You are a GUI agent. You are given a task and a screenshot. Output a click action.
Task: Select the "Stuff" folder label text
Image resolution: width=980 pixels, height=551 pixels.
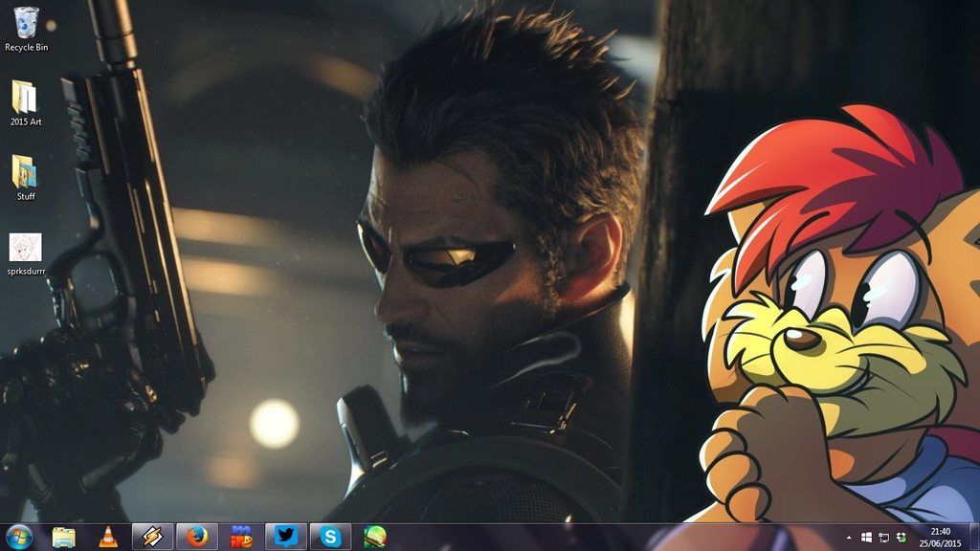26,196
